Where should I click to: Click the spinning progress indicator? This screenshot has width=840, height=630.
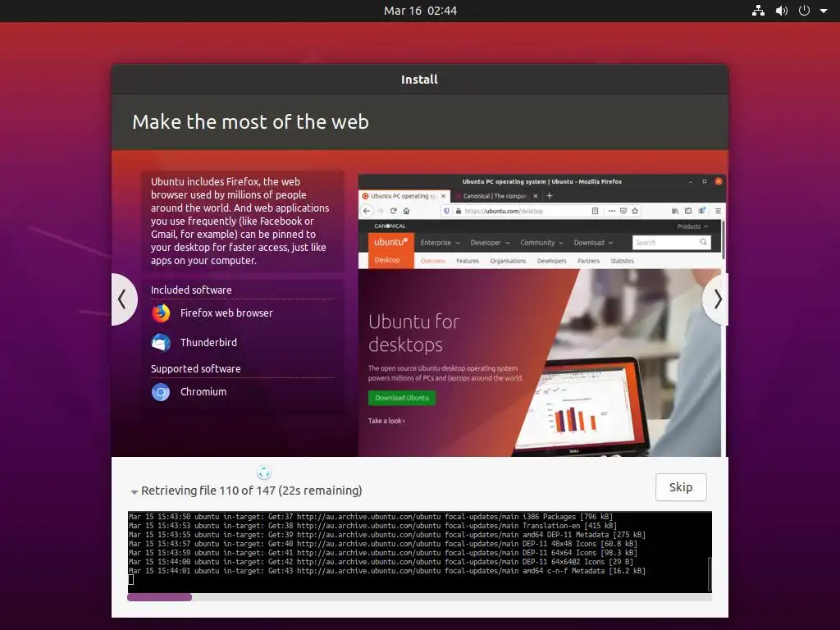pyautogui.click(x=263, y=472)
